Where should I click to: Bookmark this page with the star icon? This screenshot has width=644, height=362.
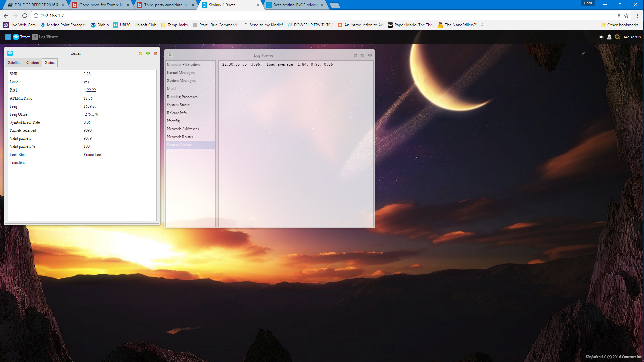tap(626, 16)
